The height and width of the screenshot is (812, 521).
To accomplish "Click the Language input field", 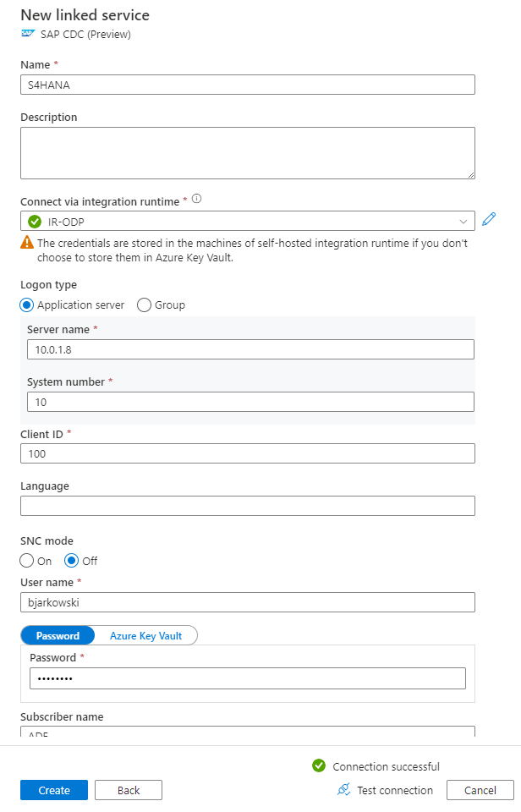I will click(x=248, y=506).
